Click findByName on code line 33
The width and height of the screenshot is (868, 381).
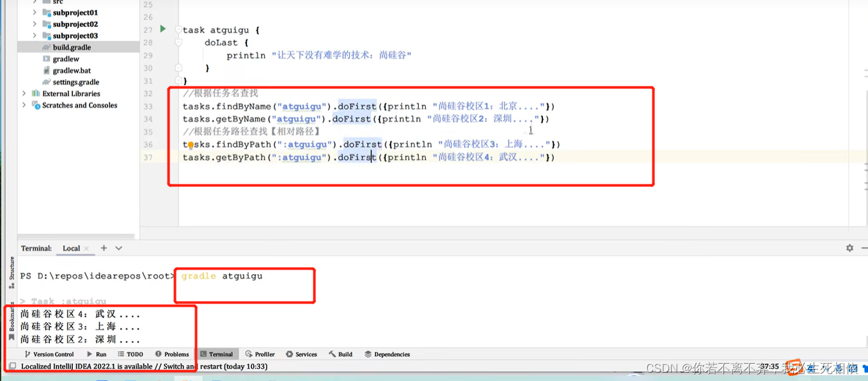243,106
